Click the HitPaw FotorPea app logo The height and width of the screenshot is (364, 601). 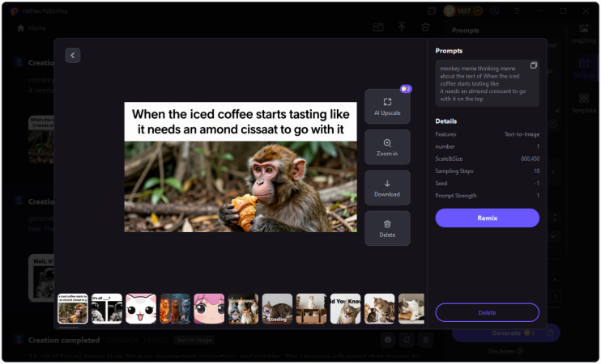tap(15, 11)
